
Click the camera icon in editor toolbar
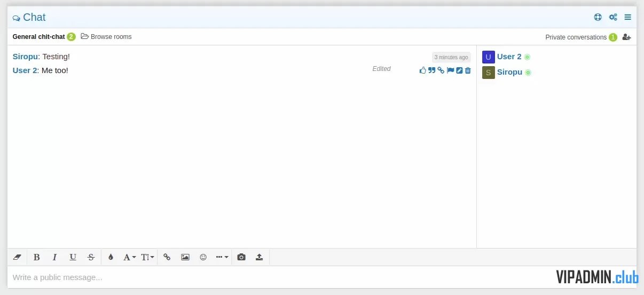click(x=241, y=257)
